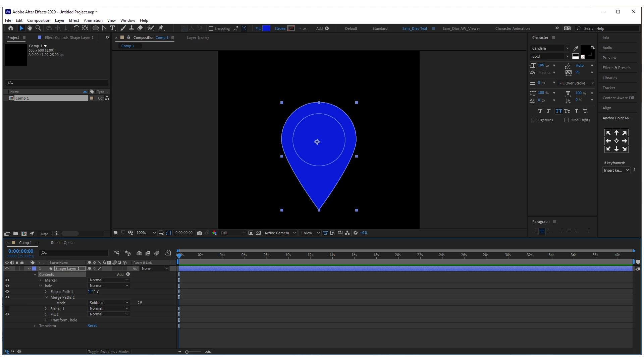
Task: Click Toggle Switches / Modes button
Action: point(109,352)
